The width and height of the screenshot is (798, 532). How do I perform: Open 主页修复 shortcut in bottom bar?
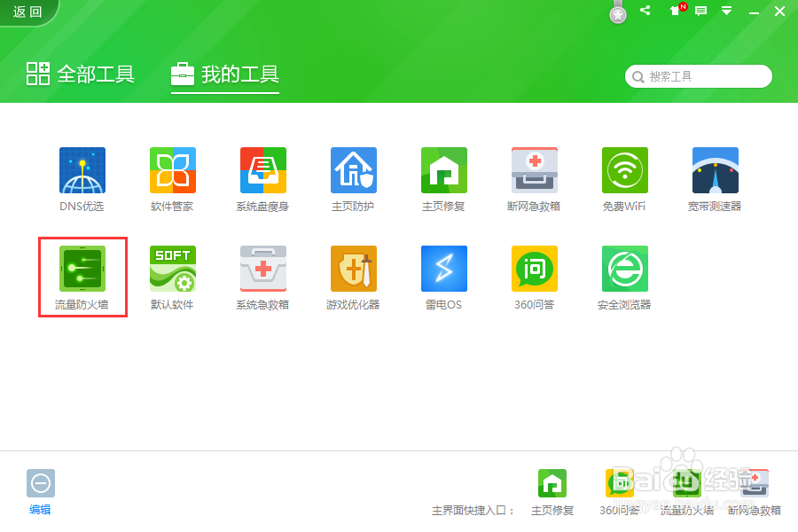coord(552,483)
